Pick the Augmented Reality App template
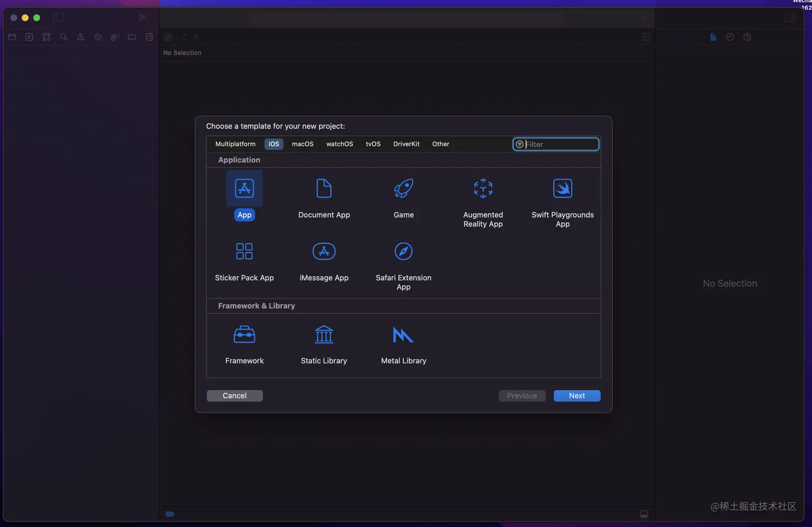This screenshot has width=812, height=527. [483, 188]
